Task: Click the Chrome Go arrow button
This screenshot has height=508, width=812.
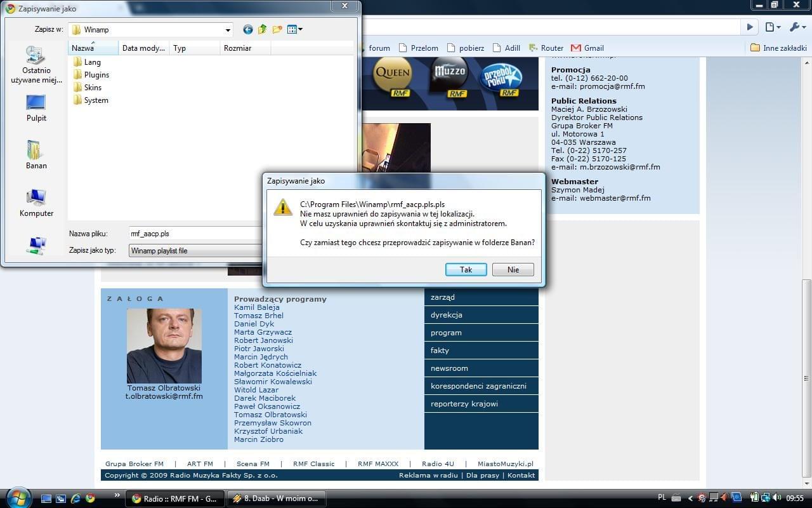Action: 750,27
